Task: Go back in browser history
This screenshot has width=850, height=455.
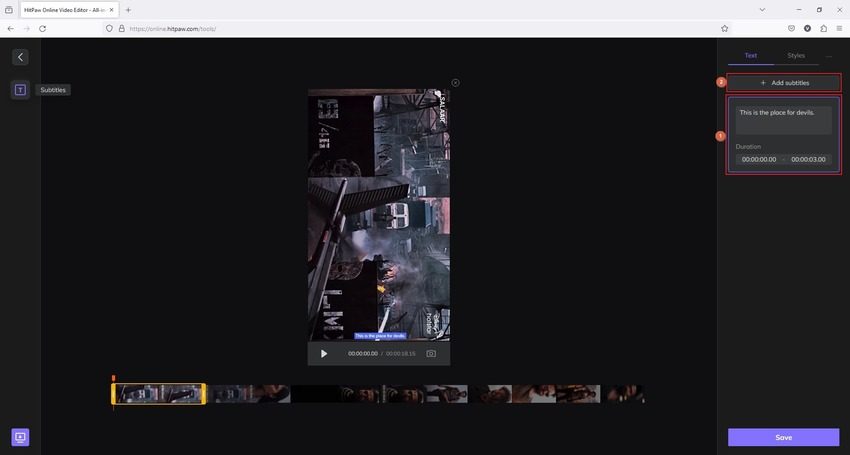Action: (x=11, y=29)
